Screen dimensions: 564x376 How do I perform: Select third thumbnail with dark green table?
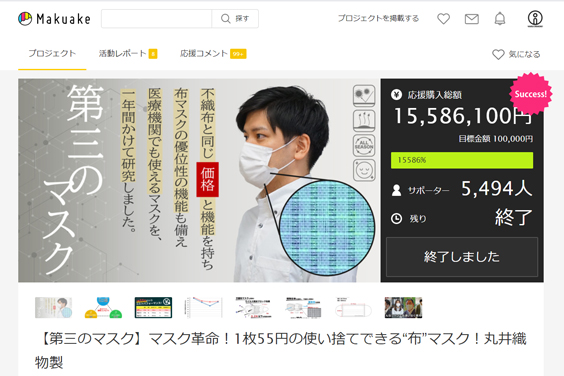click(x=153, y=308)
